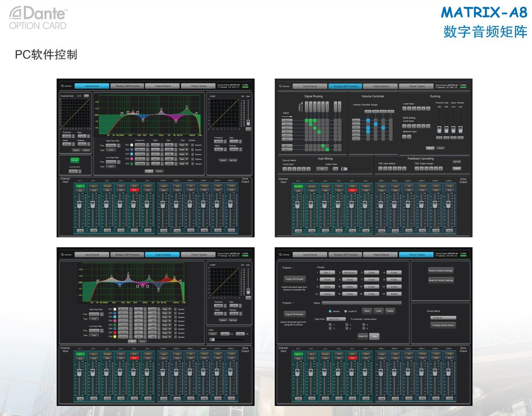Image resolution: width=532 pixels, height=416 pixels.
Task: Click the Ducking Threshold slider
Action: 439,130
